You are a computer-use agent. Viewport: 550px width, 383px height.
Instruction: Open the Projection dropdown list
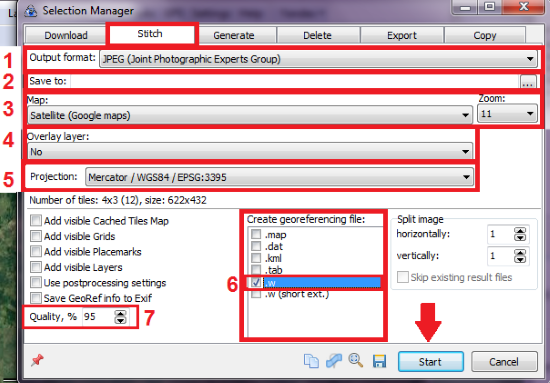[279, 177]
